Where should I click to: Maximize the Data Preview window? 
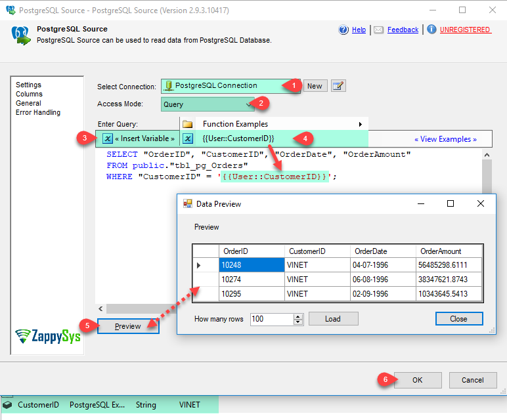pyautogui.click(x=451, y=203)
